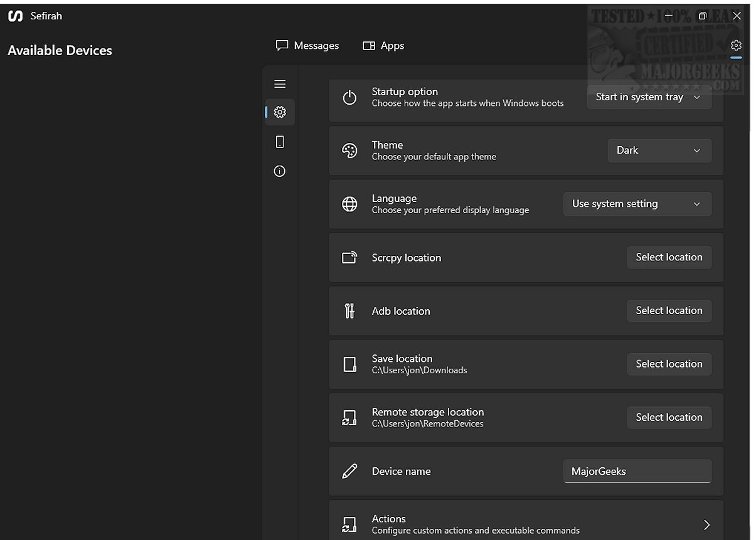The image size is (756, 540).
Task: Click the Available Devices heading
Action: click(x=60, y=51)
